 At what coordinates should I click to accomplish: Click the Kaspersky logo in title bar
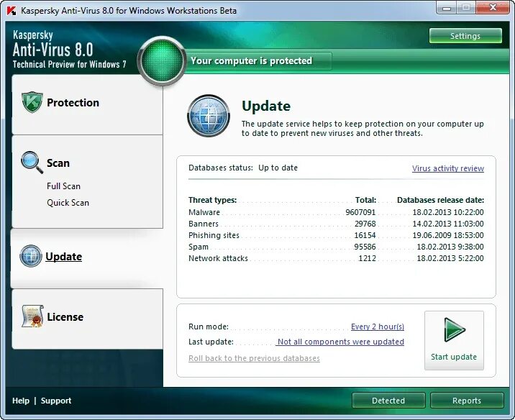[12, 11]
